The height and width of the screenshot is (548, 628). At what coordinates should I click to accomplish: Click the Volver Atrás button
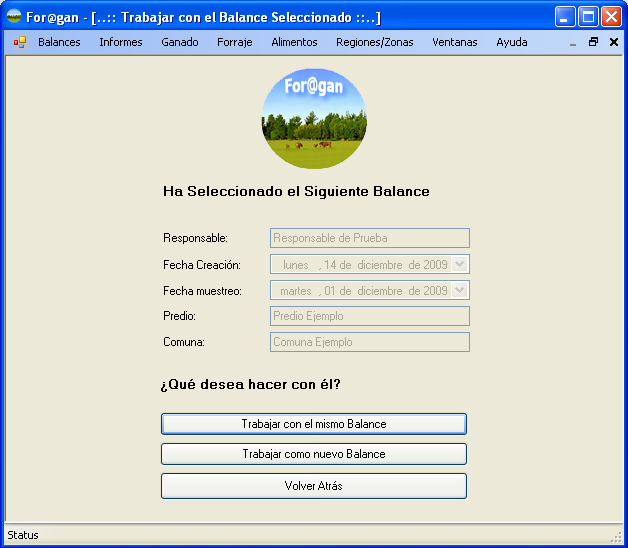point(313,486)
